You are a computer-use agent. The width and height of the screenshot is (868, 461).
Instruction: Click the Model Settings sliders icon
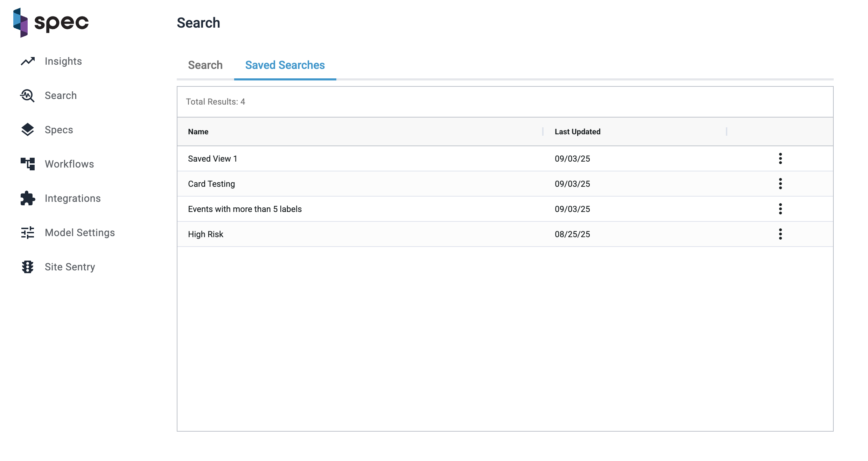[28, 233]
